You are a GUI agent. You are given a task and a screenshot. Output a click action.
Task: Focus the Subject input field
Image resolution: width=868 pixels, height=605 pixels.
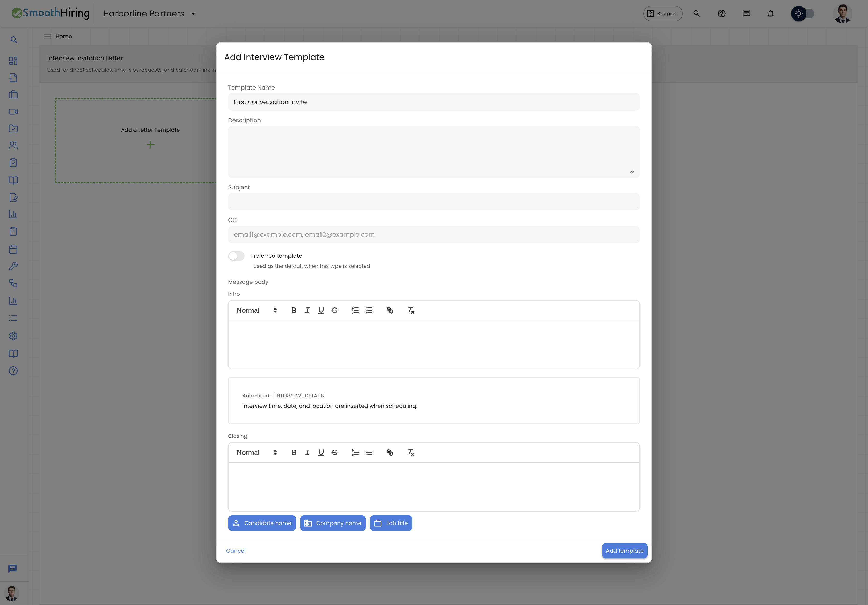pyautogui.click(x=434, y=202)
